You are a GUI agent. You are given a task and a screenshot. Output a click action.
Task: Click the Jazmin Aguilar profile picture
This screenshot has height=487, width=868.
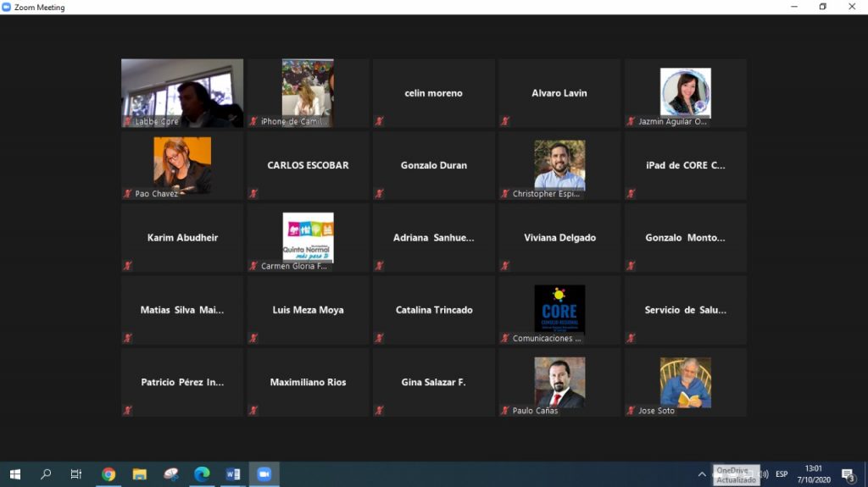685,91
